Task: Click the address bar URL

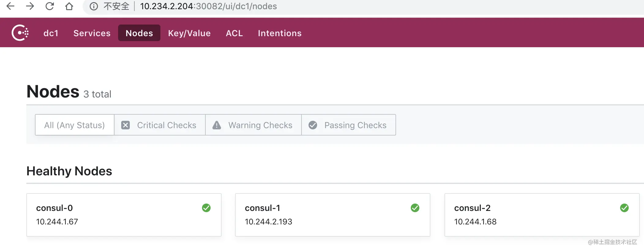Action: (x=208, y=6)
